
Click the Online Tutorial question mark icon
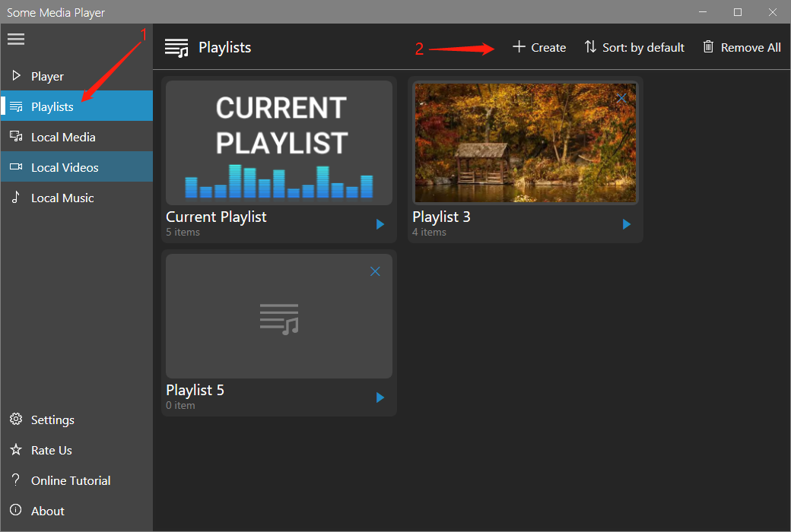15,480
